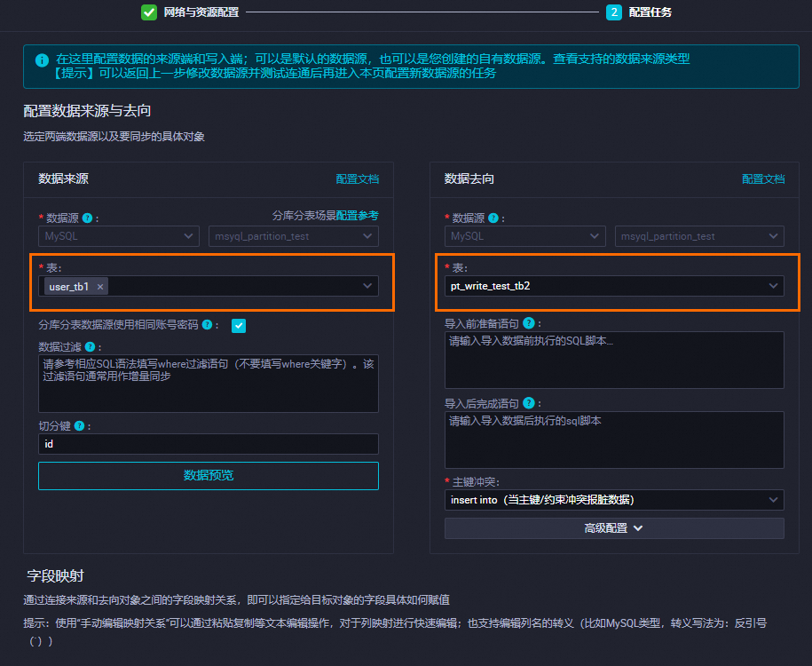Click the 数据预览 button

pos(209,475)
